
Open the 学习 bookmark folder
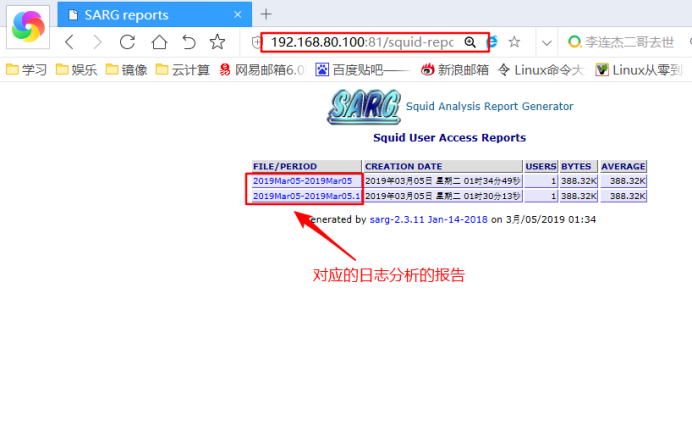point(26,70)
